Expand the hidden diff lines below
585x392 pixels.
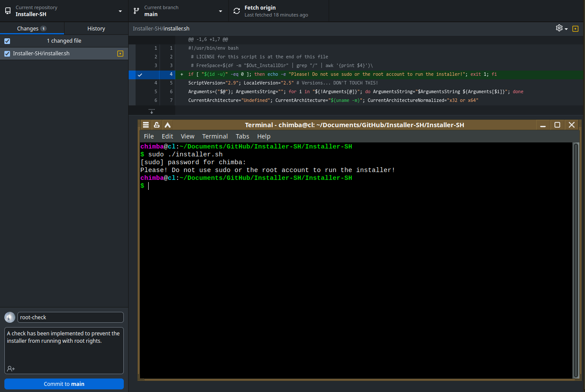[x=152, y=111]
